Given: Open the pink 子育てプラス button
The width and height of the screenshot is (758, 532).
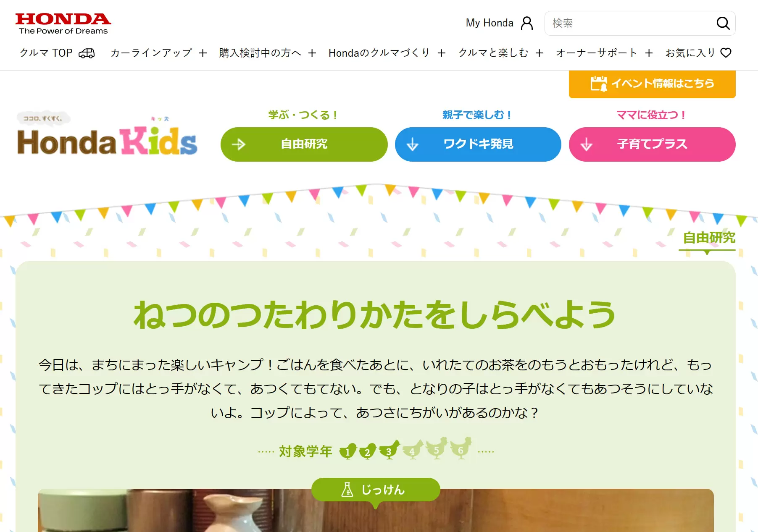Looking at the screenshot, I should point(652,144).
